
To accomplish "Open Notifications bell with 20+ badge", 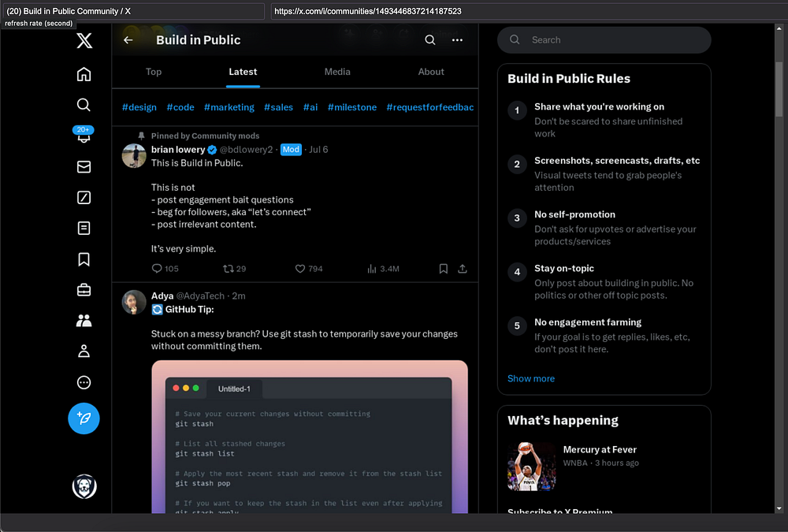I will click(x=84, y=135).
